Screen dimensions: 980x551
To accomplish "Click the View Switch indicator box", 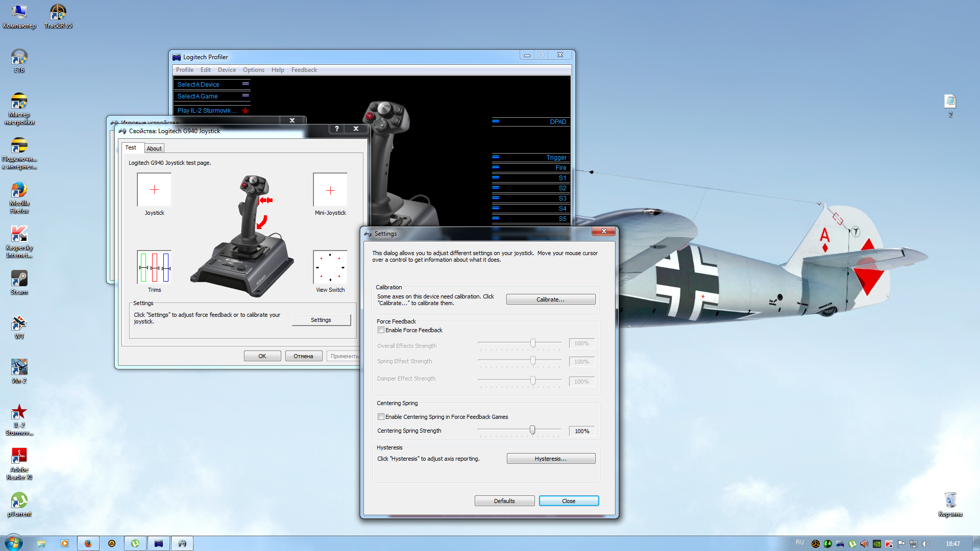I will [x=330, y=267].
